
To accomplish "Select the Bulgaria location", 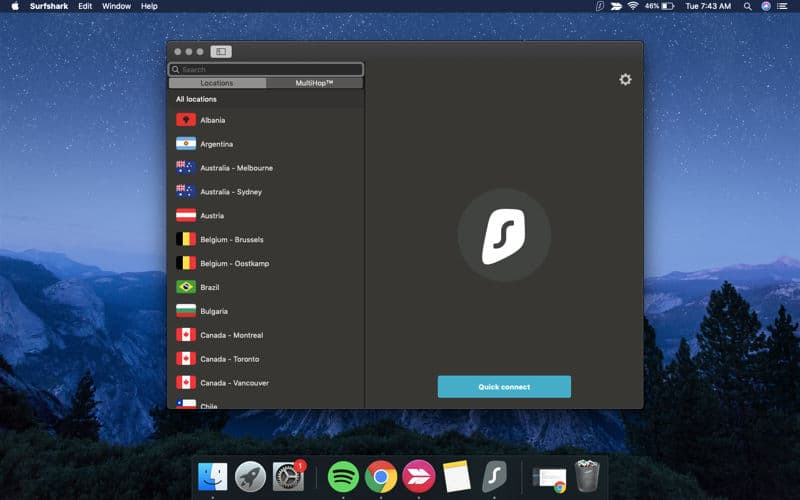I will click(266, 311).
